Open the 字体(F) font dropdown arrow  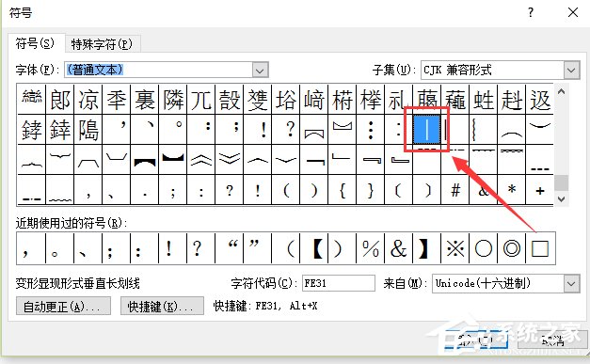click(260, 70)
